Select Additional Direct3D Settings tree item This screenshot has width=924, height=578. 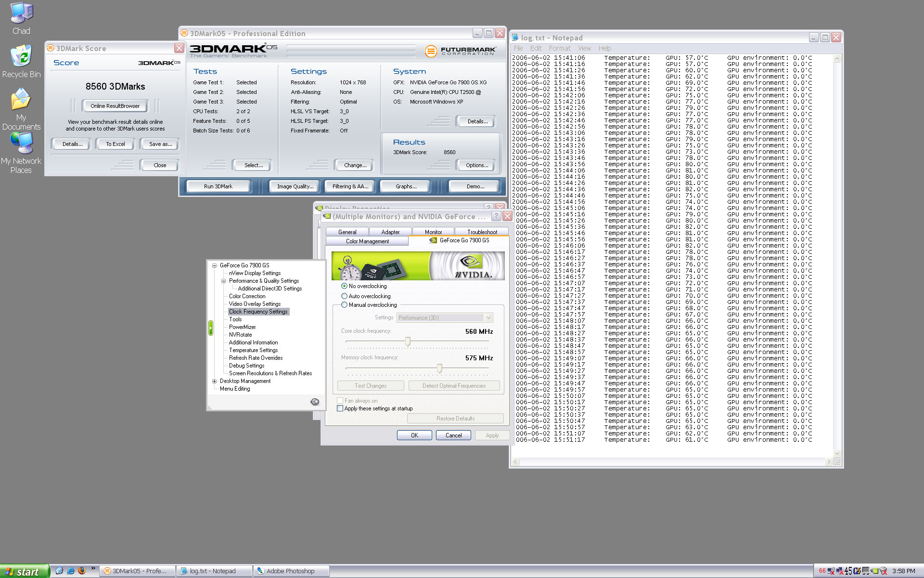coord(270,289)
